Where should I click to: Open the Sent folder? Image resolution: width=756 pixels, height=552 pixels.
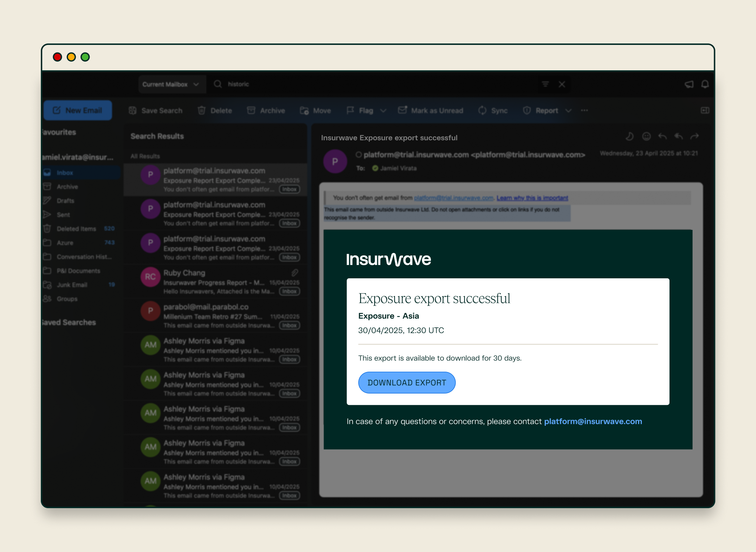pos(81,214)
